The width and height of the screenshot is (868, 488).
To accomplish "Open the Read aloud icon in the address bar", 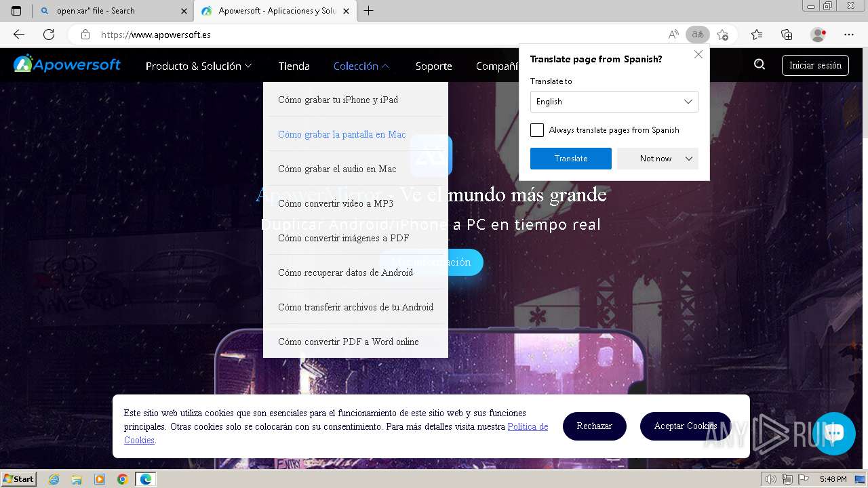I will pyautogui.click(x=673, y=35).
